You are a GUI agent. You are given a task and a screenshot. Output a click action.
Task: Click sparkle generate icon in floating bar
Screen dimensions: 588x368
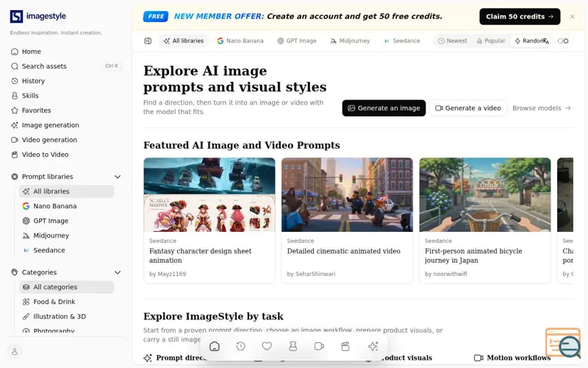click(373, 346)
